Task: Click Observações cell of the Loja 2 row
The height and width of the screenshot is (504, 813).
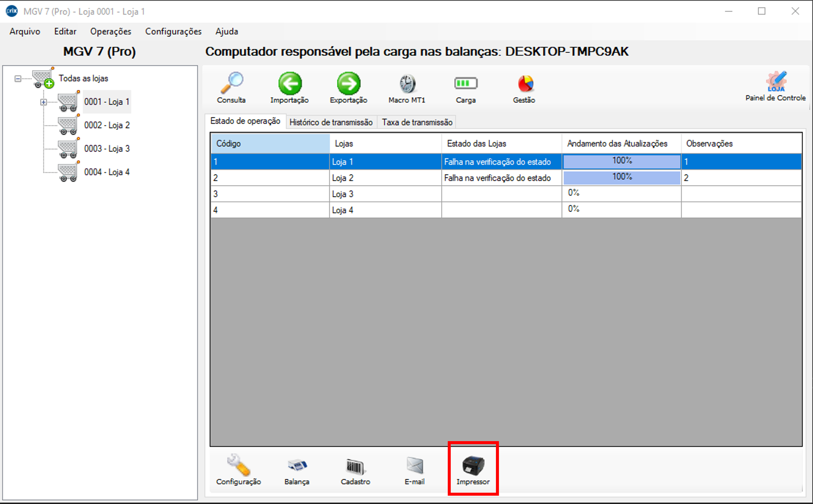Action: click(x=742, y=178)
